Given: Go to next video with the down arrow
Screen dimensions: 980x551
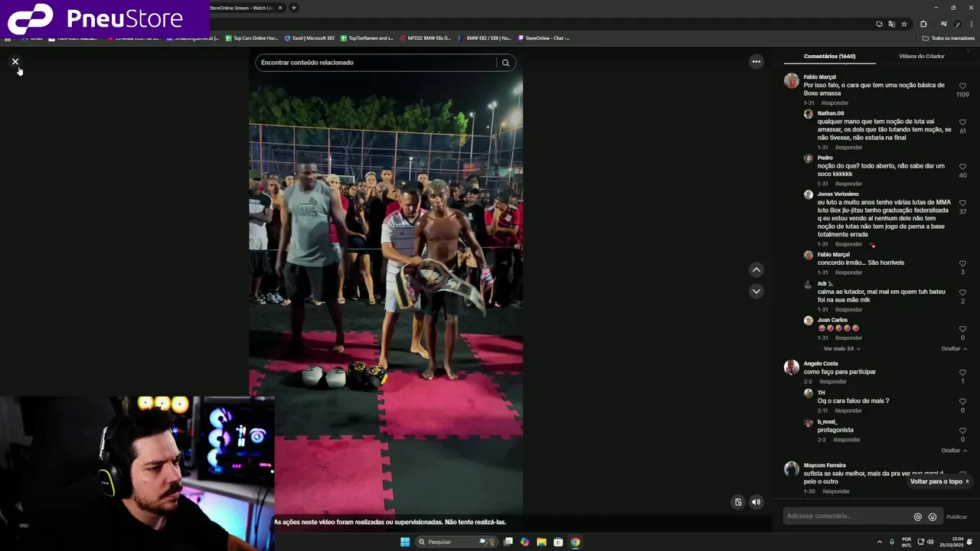Looking at the screenshot, I should pyautogui.click(x=756, y=291).
